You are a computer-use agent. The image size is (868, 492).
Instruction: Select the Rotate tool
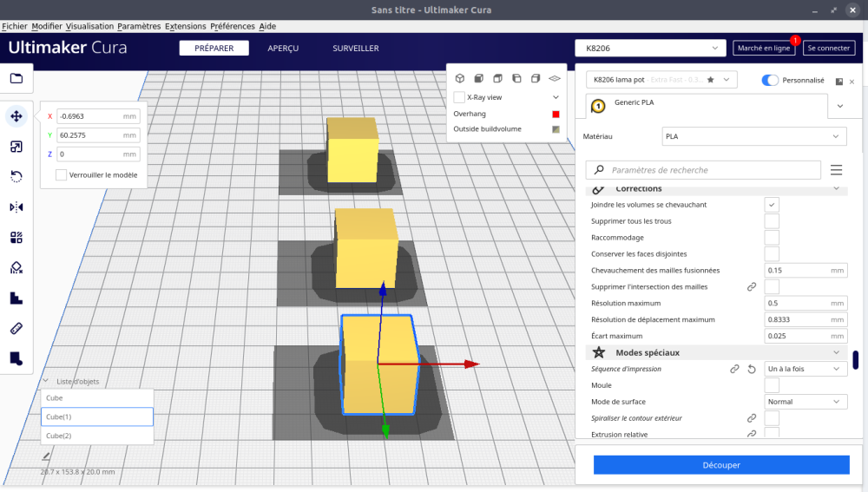click(x=16, y=176)
